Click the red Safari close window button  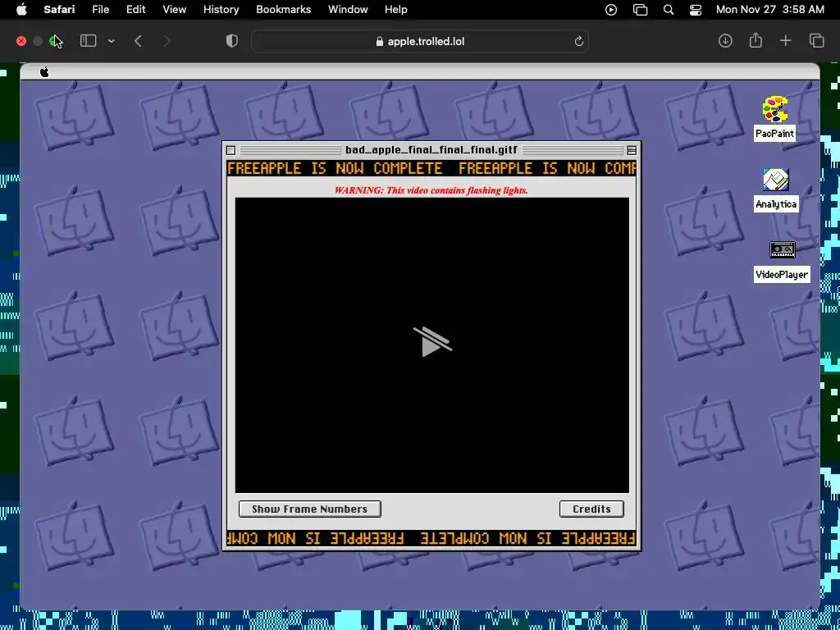(21, 41)
